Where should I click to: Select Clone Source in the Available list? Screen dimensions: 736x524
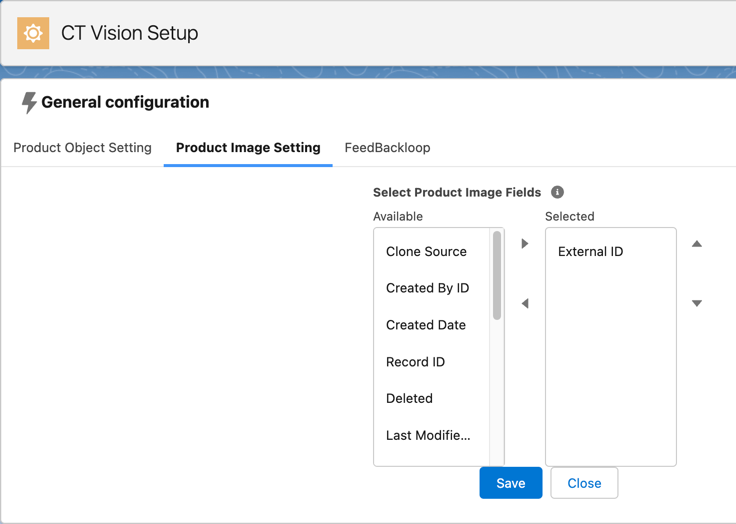point(426,252)
